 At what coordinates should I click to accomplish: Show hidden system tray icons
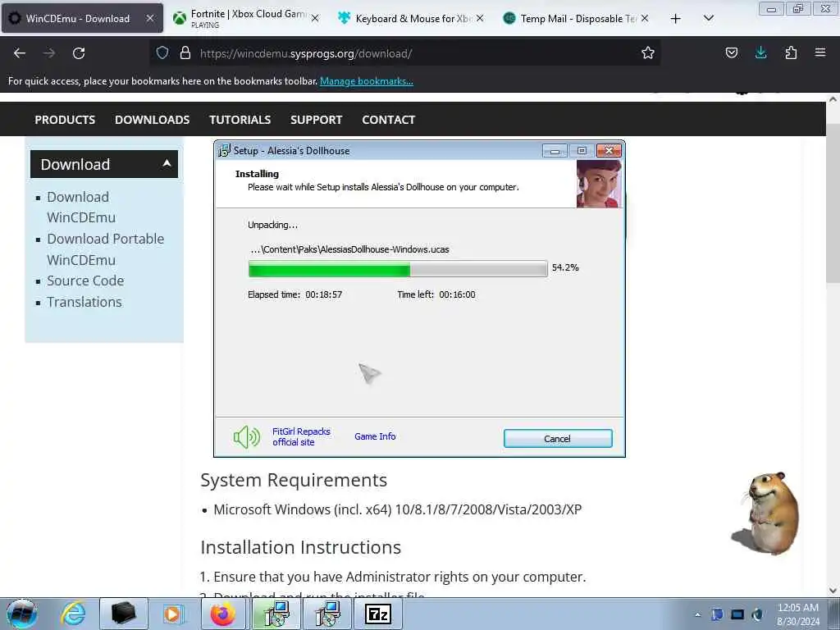[x=697, y=614]
